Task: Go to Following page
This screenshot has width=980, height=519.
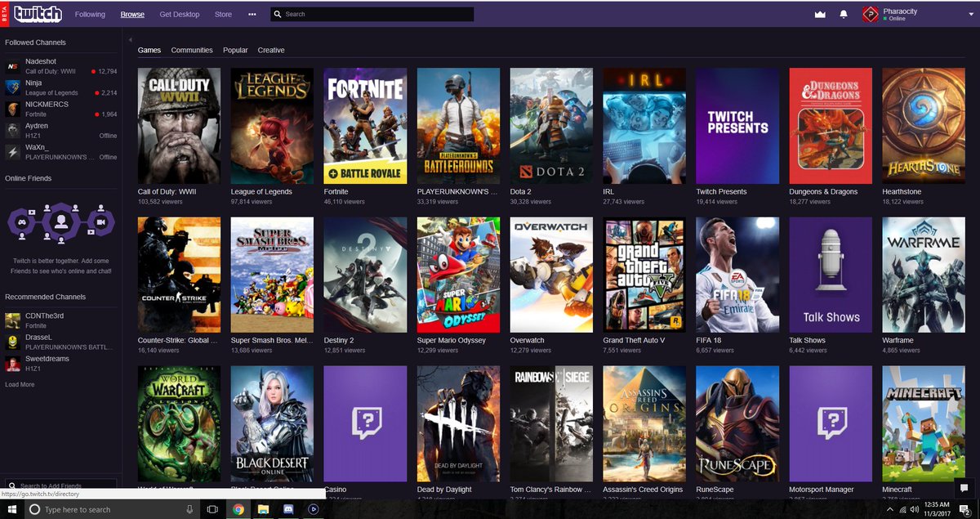Action: pos(90,14)
